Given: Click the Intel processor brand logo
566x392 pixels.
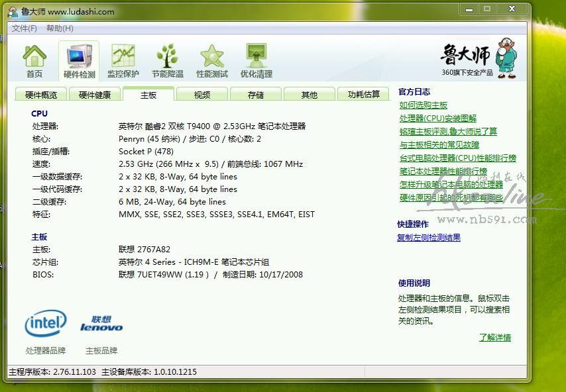Looking at the screenshot, I should (x=46, y=324).
